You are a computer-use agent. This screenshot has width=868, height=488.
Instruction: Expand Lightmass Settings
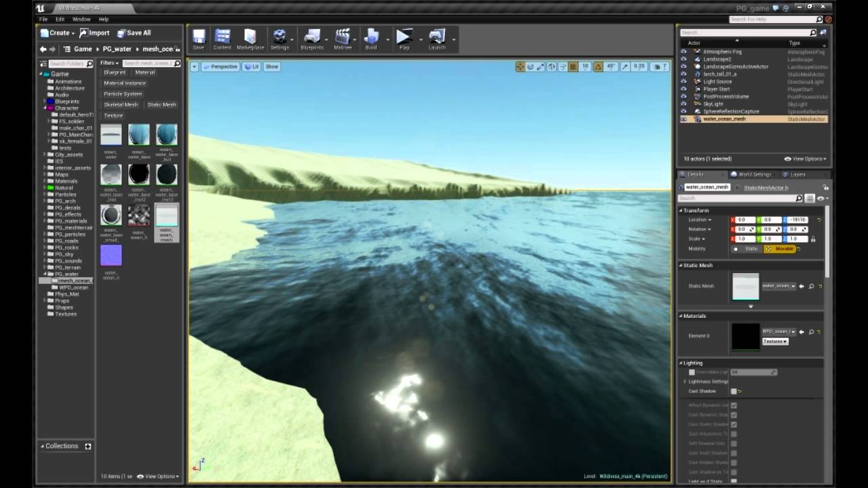(685, 382)
